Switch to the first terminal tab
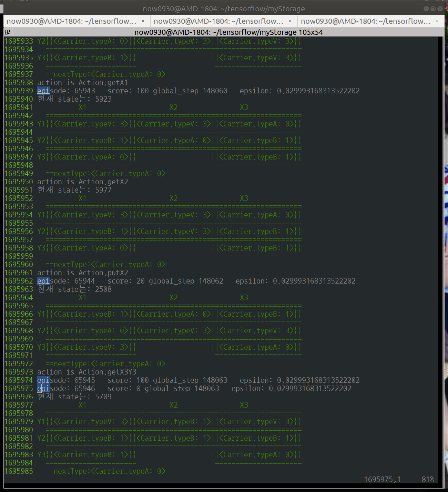This screenshot has height=492, width=448. [72, 21]
